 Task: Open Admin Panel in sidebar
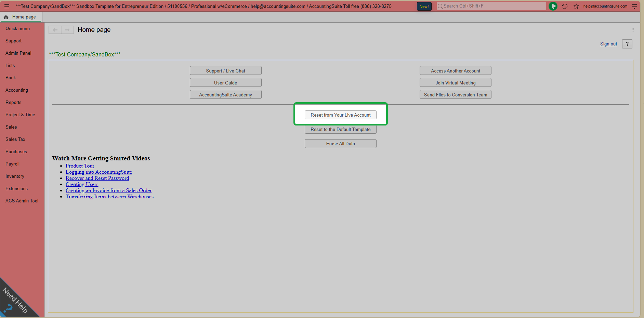(x=18, y=53)
